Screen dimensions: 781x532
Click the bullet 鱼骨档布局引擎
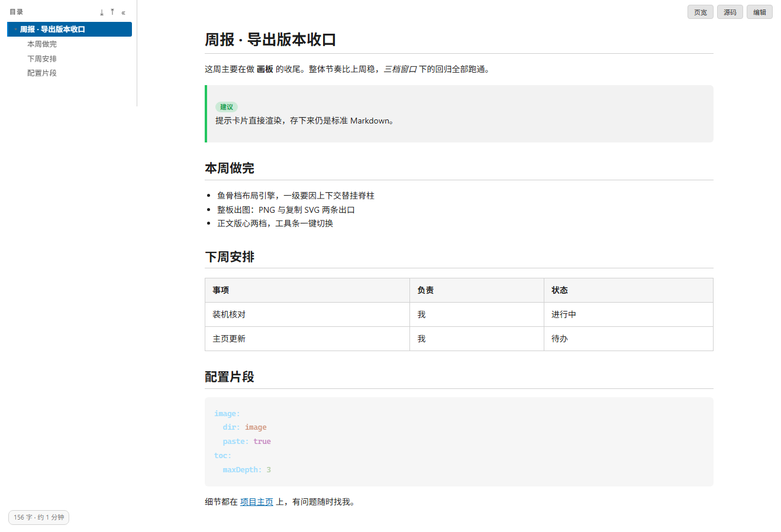point(246,196)
